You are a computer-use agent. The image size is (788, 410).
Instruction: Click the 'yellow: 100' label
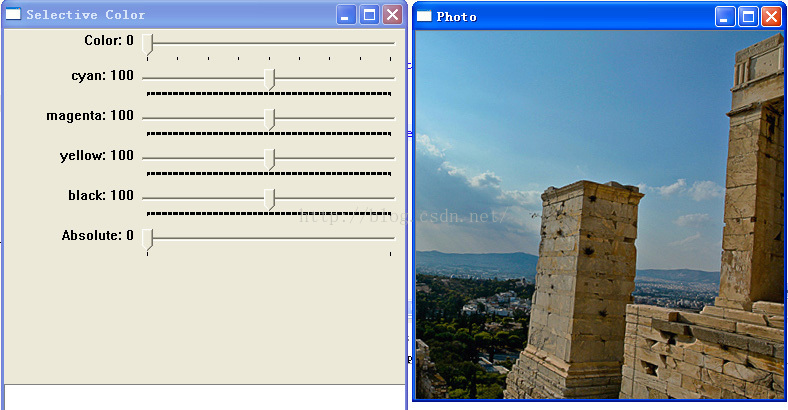coord(96,156)
